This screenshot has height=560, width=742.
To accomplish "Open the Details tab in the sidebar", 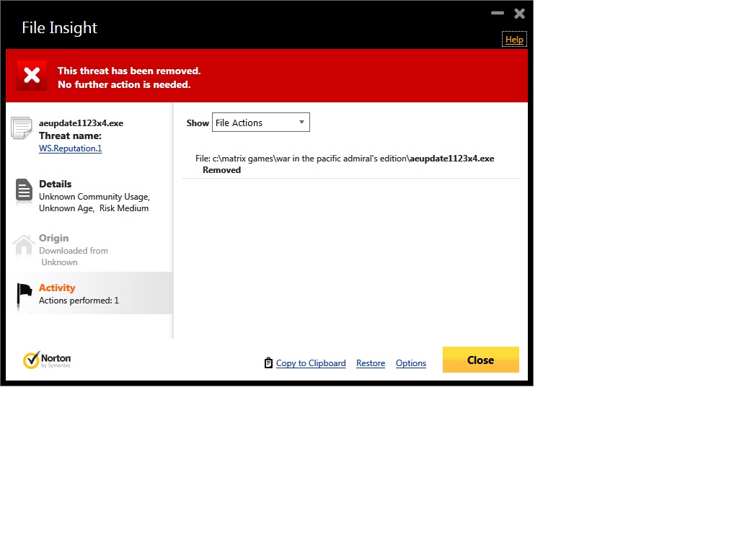I will 89,196.
